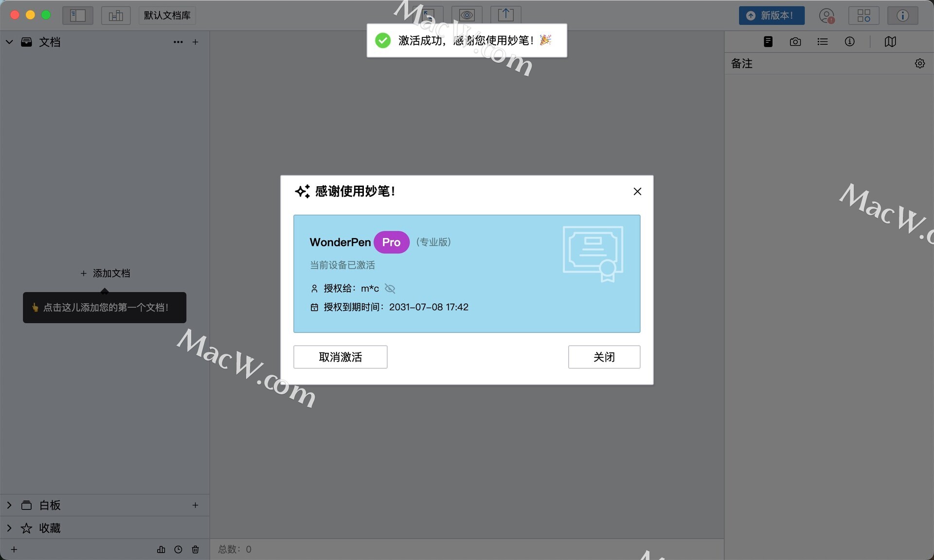This screenshot has width=934, height=560.
Task: Open the statistics icon in sidebar footer
Action: point(161,549)
